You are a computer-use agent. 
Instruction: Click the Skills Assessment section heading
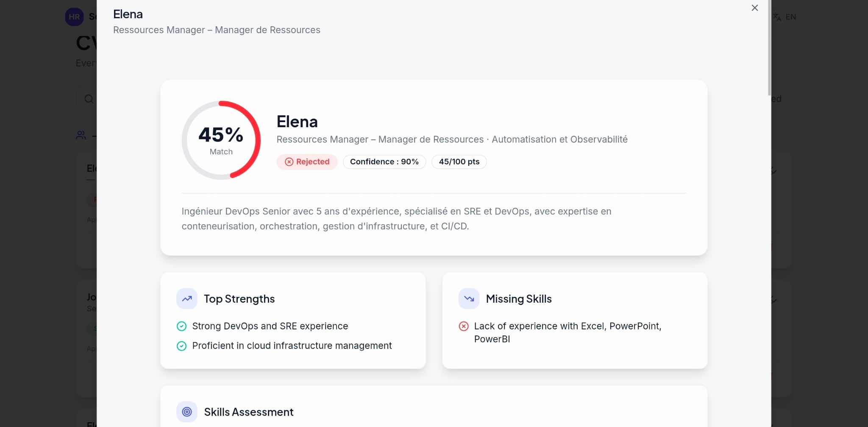pyautogui.click(x=248, y=412)
